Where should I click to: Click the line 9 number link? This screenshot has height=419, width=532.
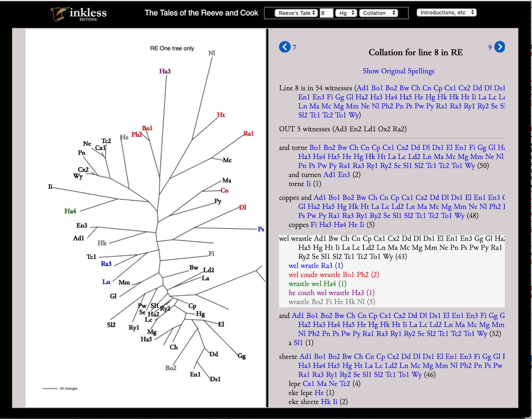click(x=490, y=48)
